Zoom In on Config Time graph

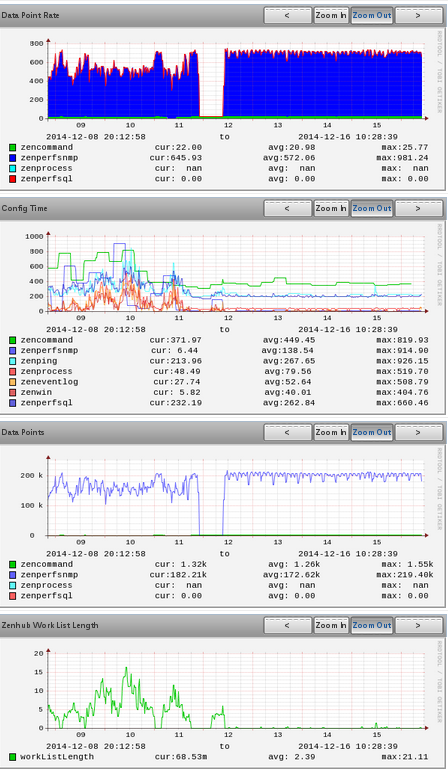[x=331, y=208]
